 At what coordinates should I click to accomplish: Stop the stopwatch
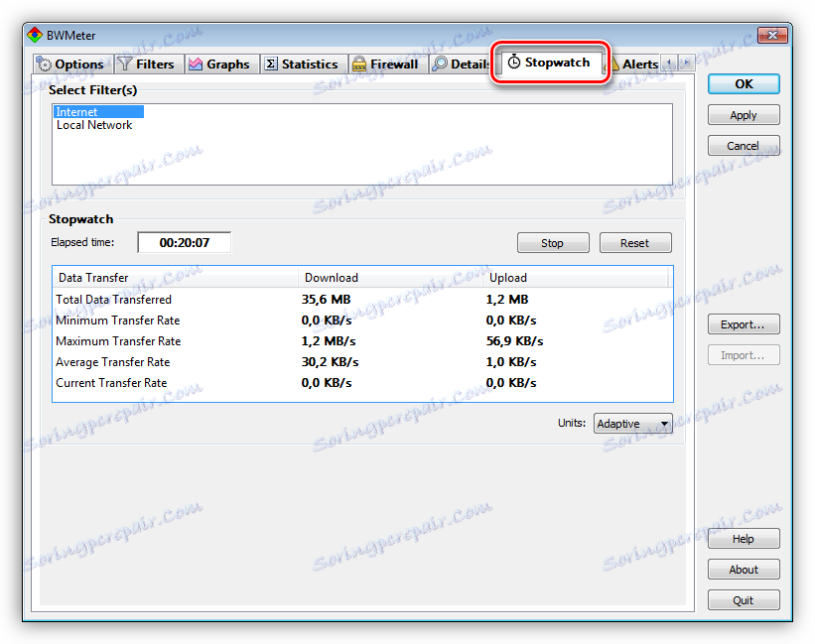(553, 242)
